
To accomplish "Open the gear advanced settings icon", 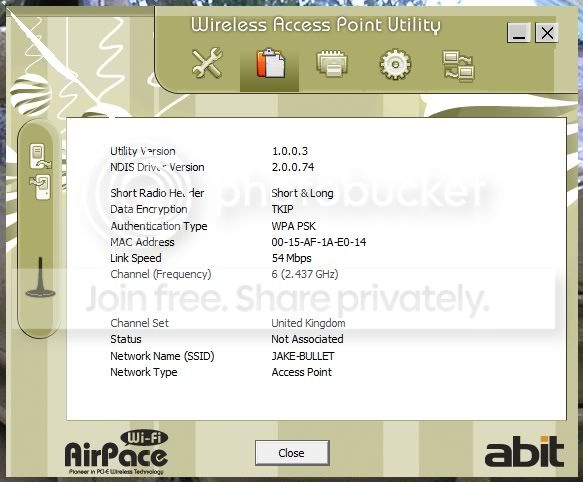I will coord(395,64).
